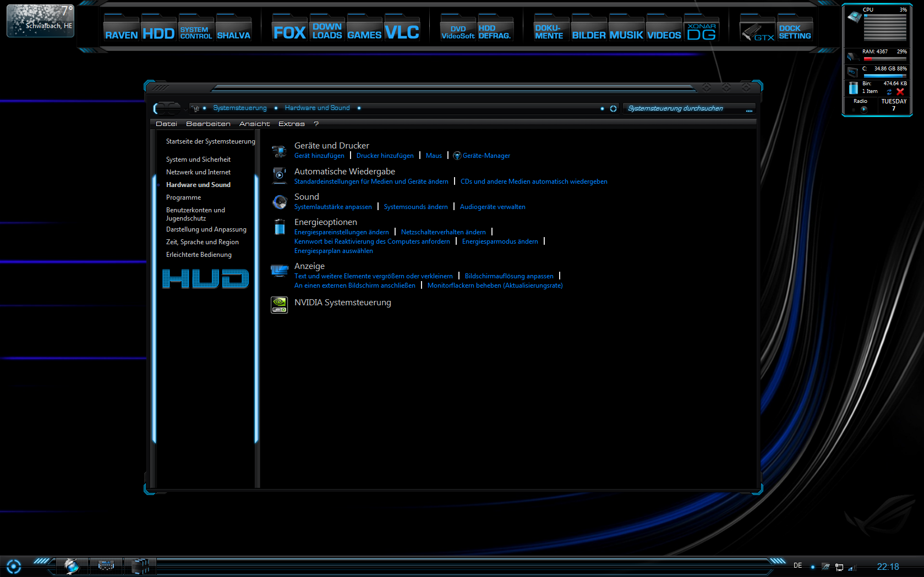The width and height of the screenshot is (924, 577).
Task: Click the Systemsteuerung breadcrumb
Action: 240,108
